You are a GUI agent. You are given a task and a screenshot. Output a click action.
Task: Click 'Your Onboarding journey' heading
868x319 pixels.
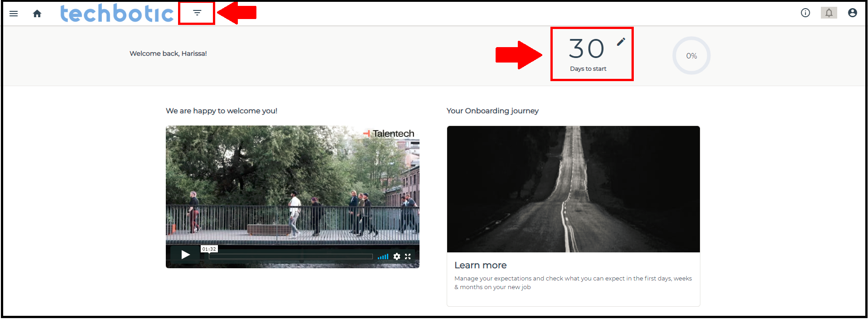492,111
